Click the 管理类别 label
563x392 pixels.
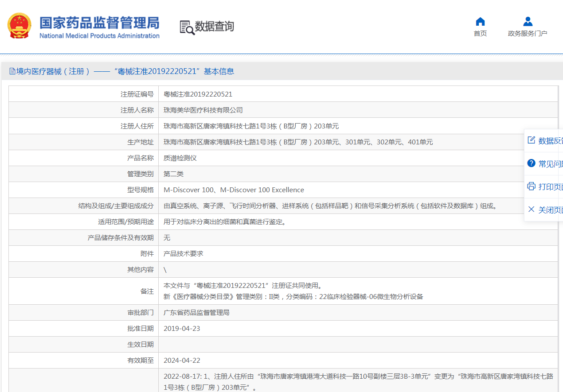pos(141,174)
